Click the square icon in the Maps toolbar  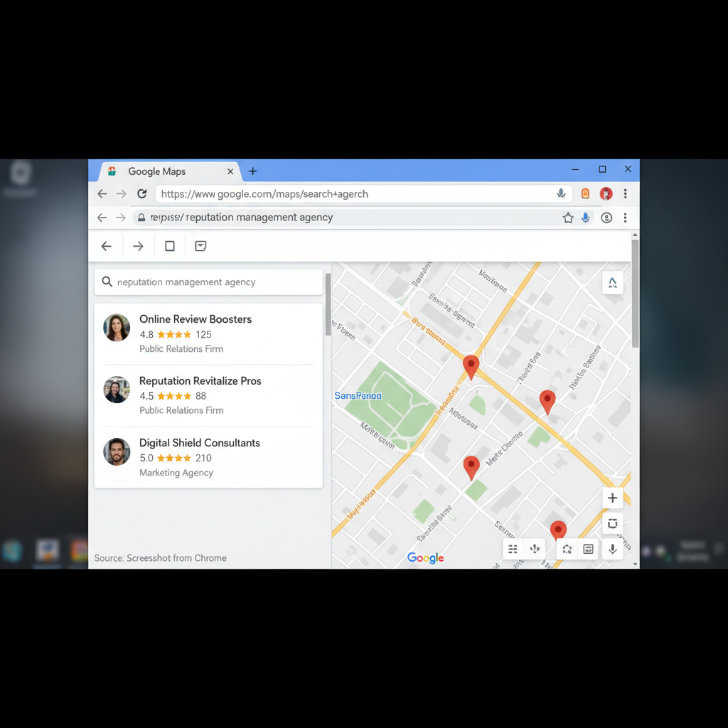(170, 246)
